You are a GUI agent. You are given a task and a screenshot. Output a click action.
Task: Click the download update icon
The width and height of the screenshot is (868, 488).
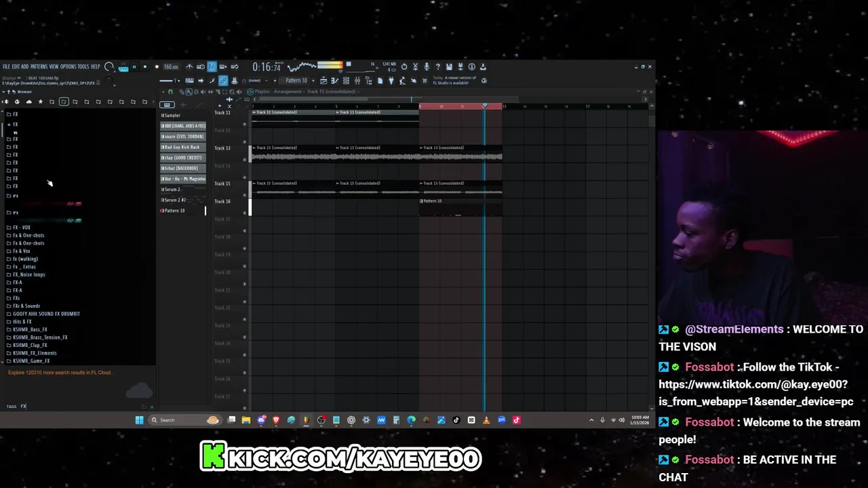pyautogui.click(x=483, y=66)
